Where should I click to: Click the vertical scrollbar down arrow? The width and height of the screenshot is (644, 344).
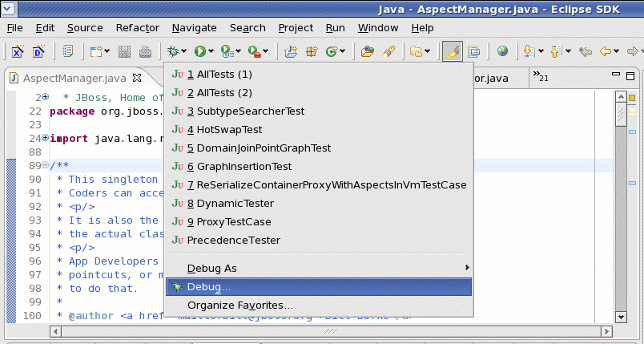pos(621,317)
